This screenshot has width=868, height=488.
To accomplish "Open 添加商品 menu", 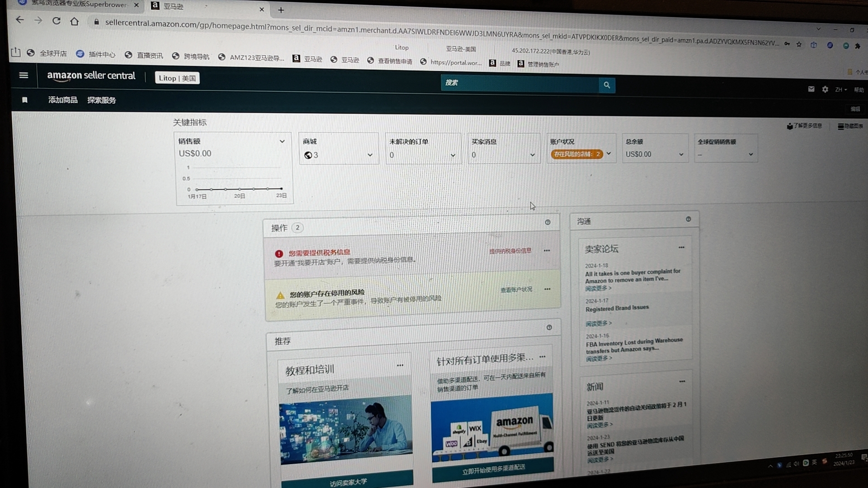I will click(x=63, y=100).
